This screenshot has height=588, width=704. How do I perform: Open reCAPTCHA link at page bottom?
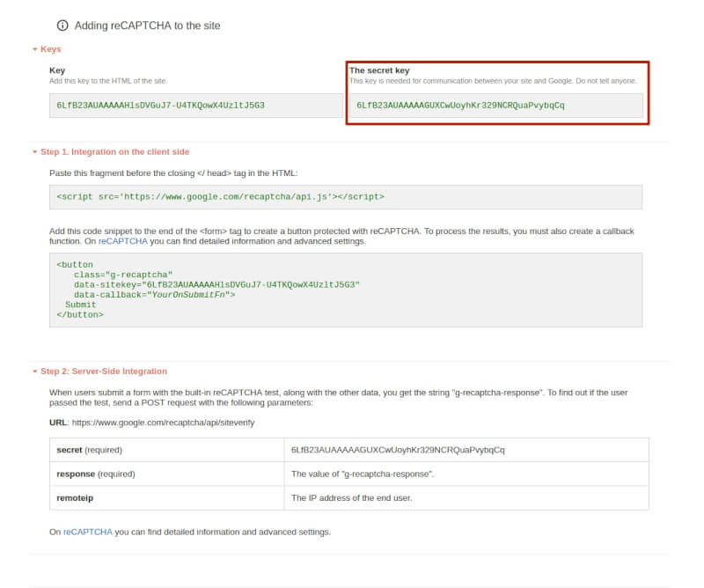coord(87,532)
